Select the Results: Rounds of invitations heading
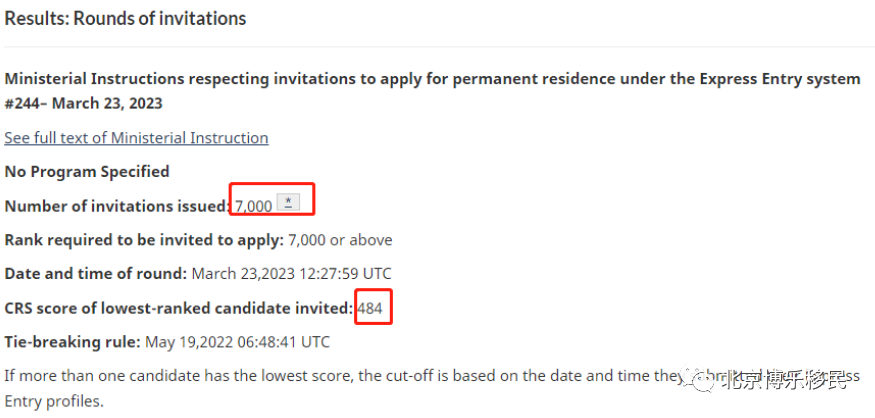The width and height of the screenshot is (875, 418). tap(125, 18)
